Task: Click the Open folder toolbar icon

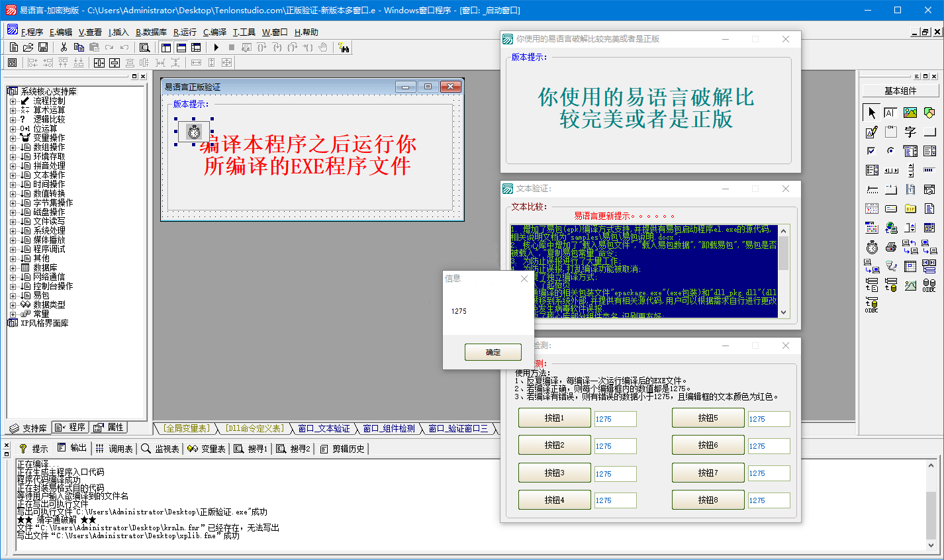Action: pyautogui.click(x=28, y=47)
